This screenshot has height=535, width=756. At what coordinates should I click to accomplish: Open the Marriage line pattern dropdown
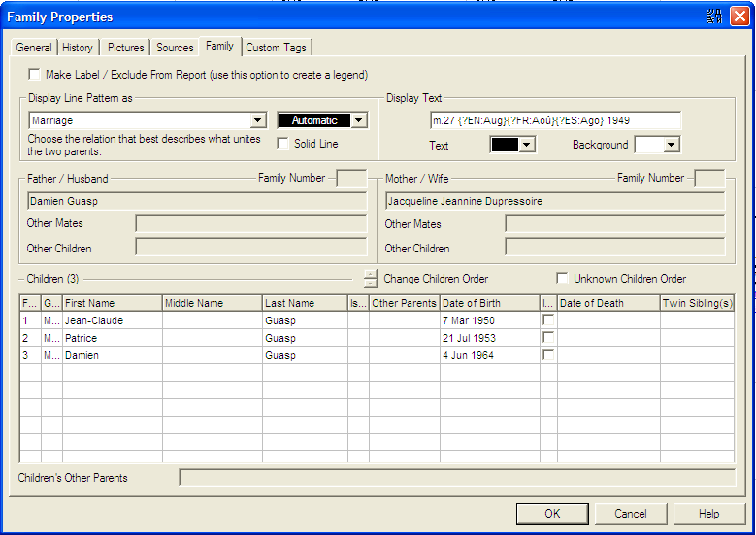(x=257, y=121)
